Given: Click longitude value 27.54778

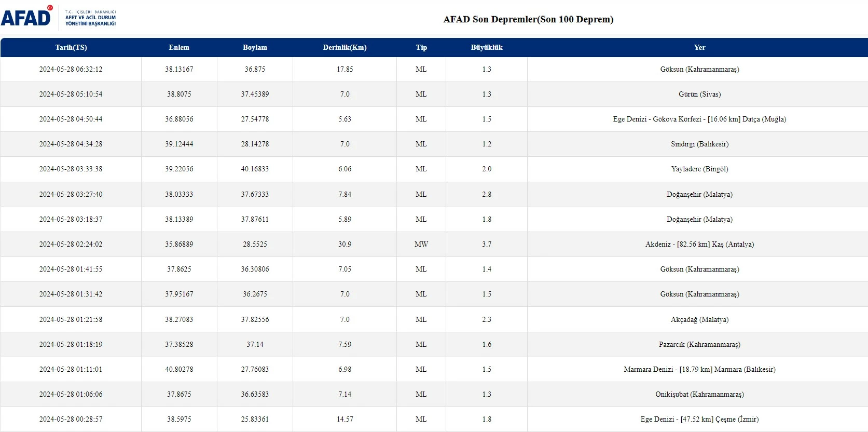Looking at the screenshot, I should [255, 119].
